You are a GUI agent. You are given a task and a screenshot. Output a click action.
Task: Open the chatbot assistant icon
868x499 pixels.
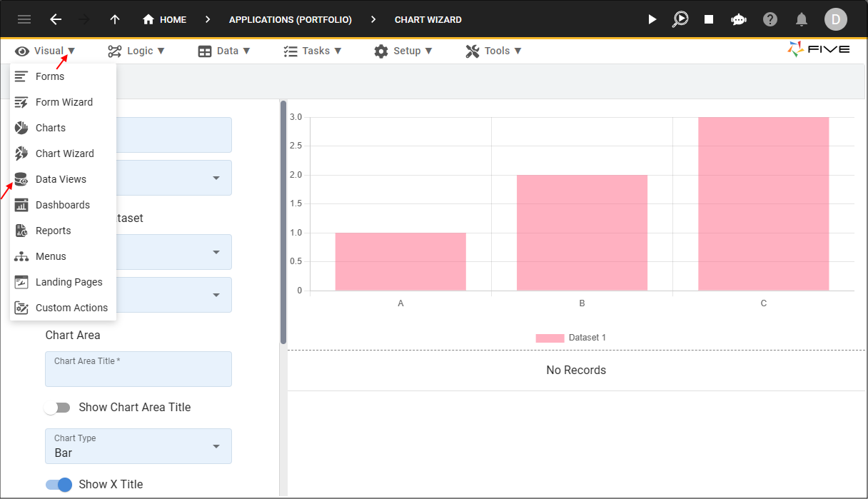click(x=739, y=19)
